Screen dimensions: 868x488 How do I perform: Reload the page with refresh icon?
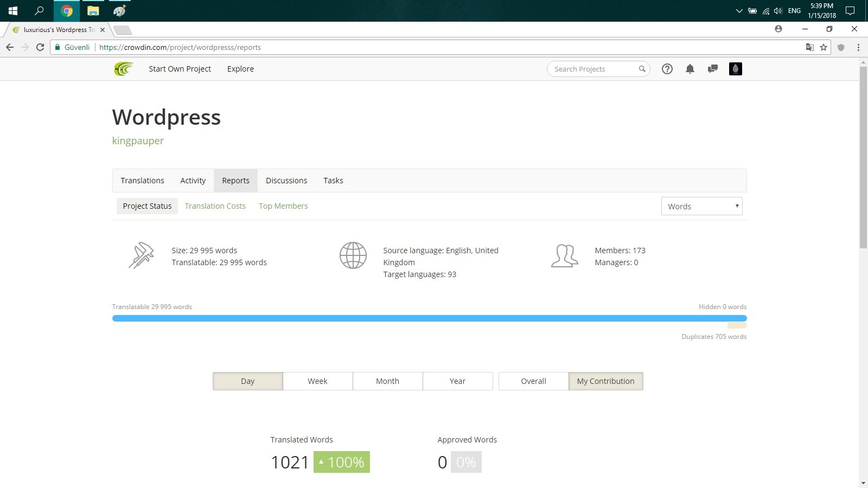[40, 47]
